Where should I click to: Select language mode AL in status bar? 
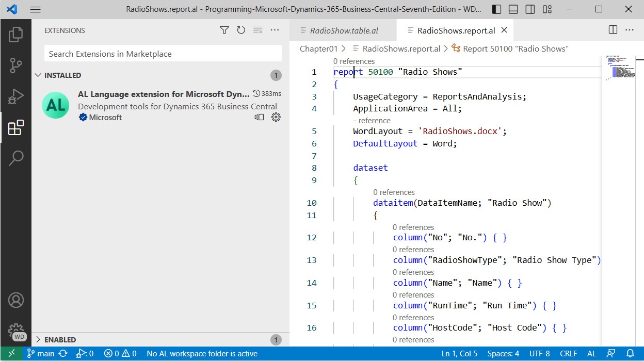click(591, 354)
